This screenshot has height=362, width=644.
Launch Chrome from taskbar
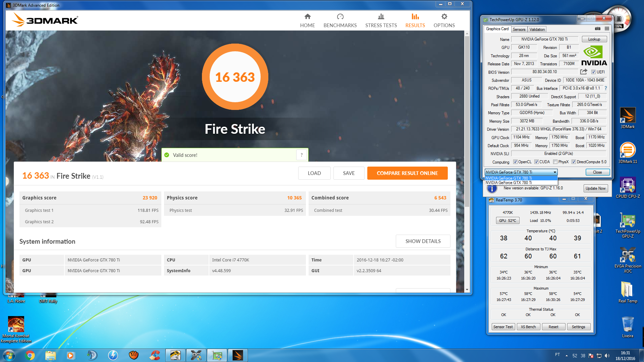coord(30,355)
